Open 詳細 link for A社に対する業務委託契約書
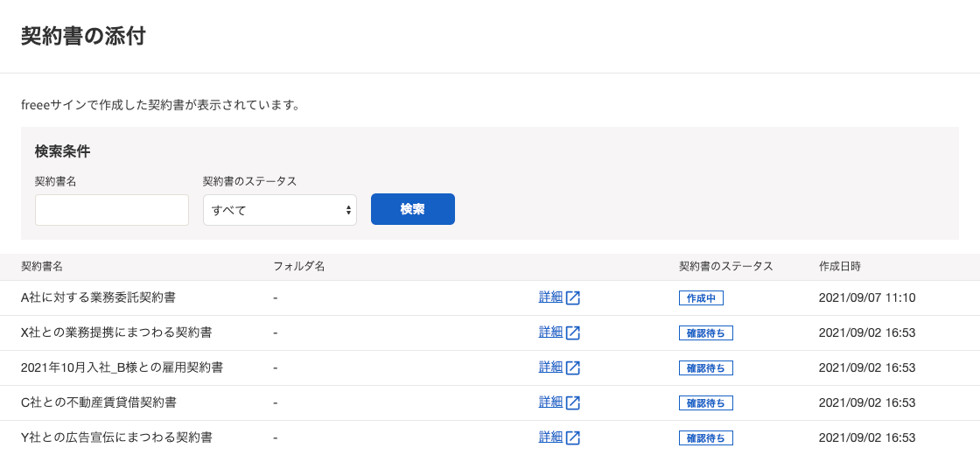Image resolution: width=980 pixels, height=455 pixels. coord(550,297)
